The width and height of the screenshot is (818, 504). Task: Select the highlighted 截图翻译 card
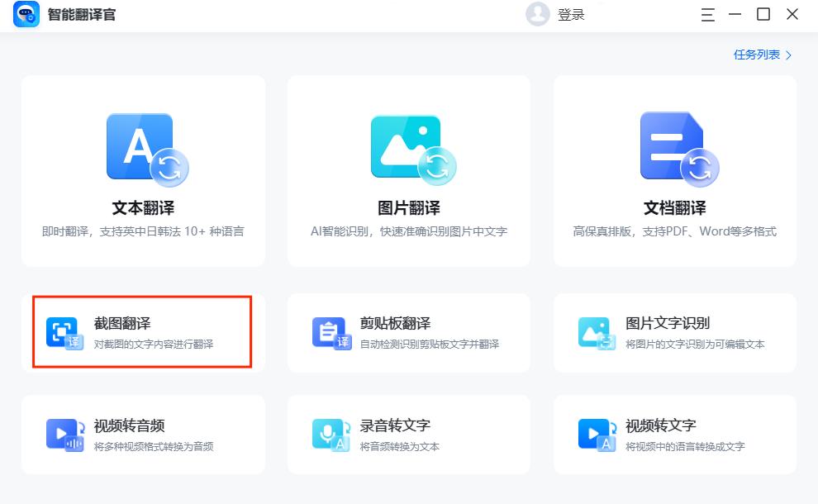(142, 333)
